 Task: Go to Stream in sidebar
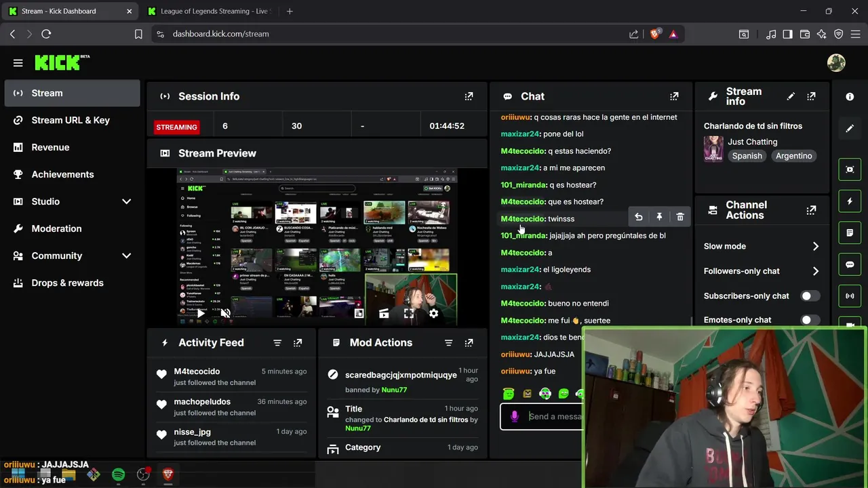[x=72, y=93]
